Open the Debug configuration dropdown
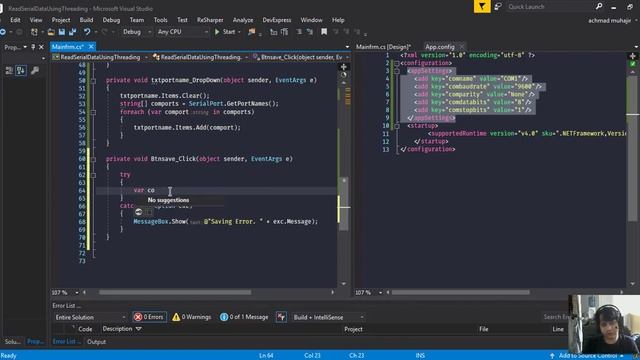640x360 pixels. point(137,32)
